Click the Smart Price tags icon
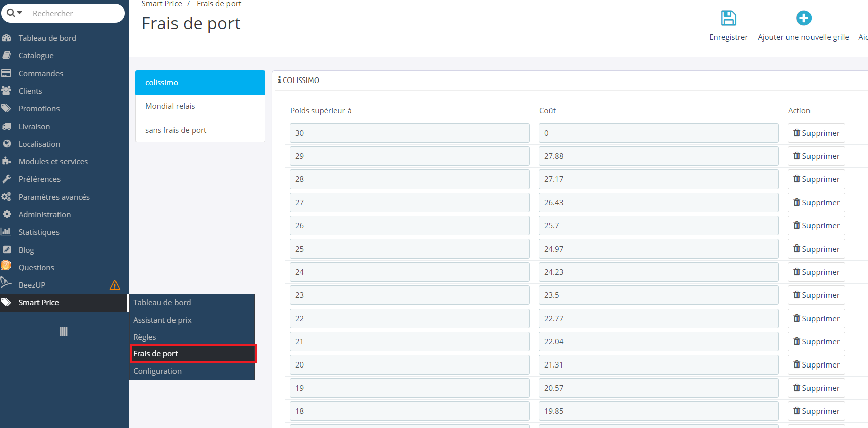The height and width of the screenshot is (428, 868). click(x=6, y=302)
